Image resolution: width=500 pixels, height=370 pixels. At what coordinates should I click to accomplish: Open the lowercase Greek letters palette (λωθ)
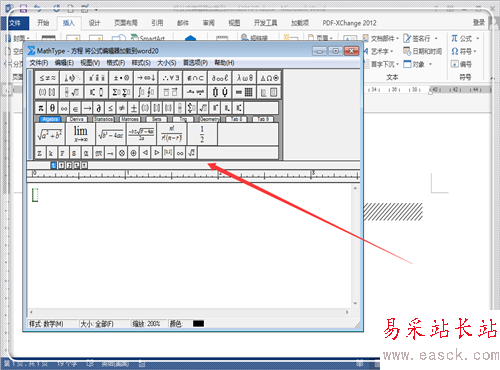tap(245, 78)
